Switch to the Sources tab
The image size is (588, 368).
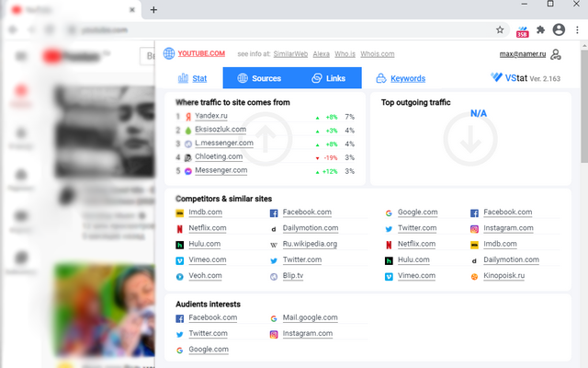click(x=259, y=78)
